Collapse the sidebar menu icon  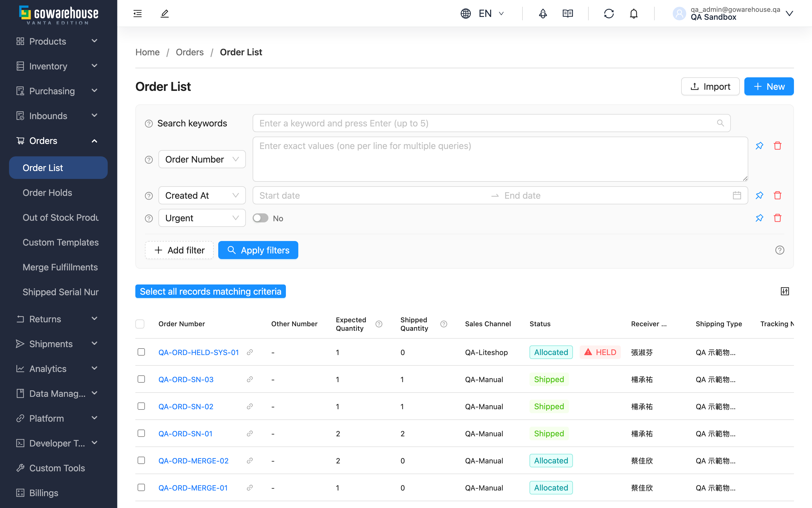tap(138, 14)
